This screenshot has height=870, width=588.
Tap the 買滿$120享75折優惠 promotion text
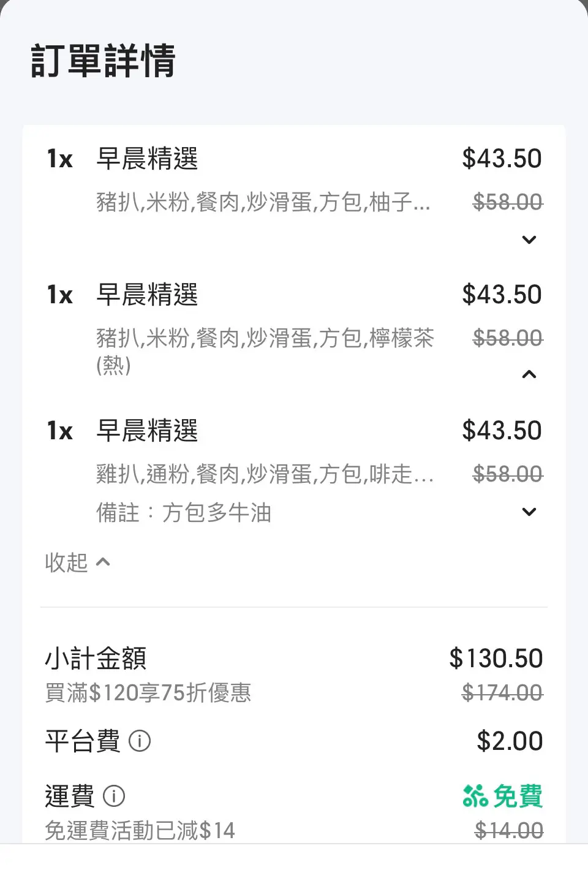148,693
